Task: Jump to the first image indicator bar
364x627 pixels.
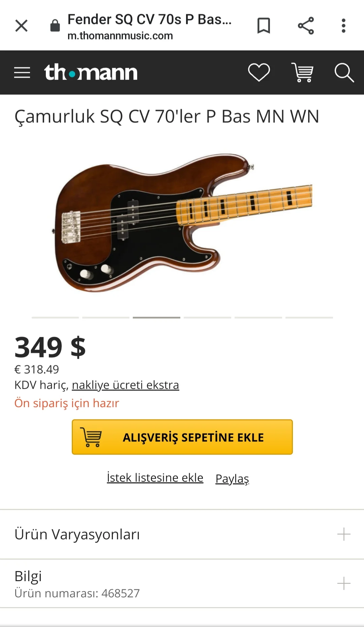Action: (55, 318)
